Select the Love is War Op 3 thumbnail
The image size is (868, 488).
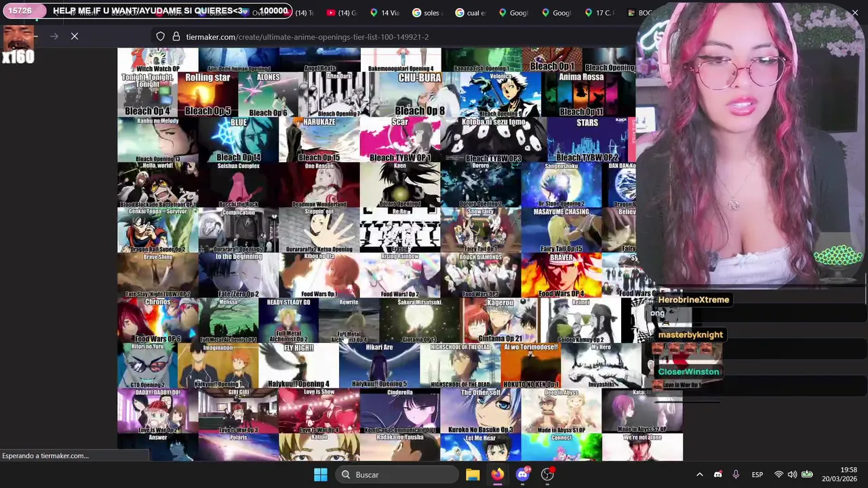(239, 411)
